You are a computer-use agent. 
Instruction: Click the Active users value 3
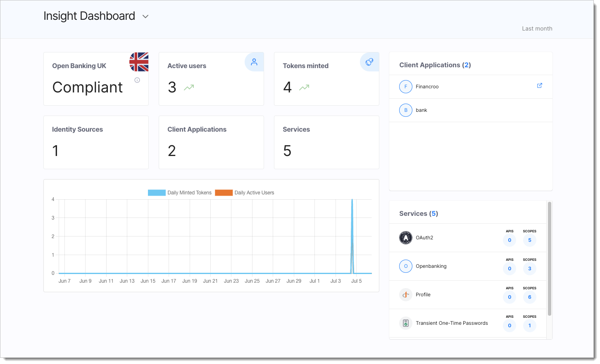[172, 87]
